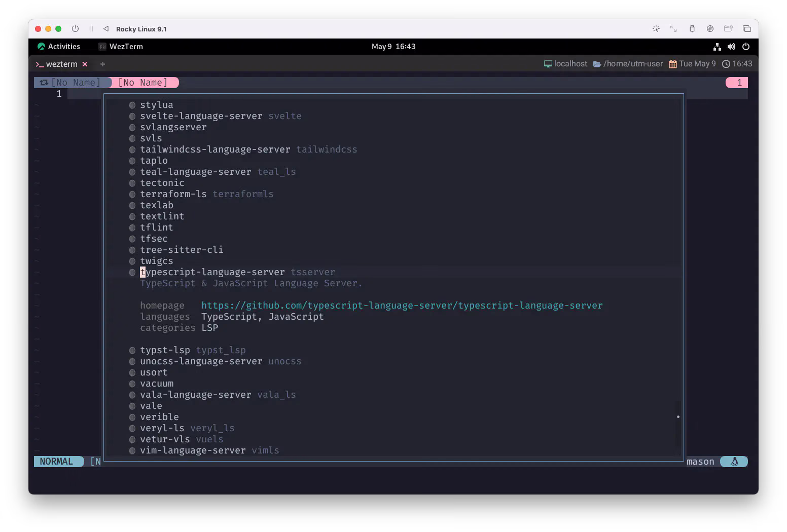Select the tflint package
This screenshot has width=787, height=532.
[157, 227]
